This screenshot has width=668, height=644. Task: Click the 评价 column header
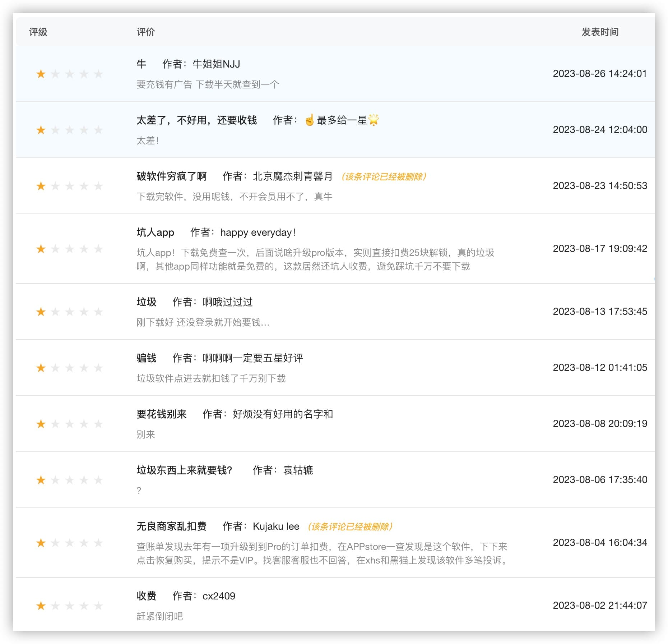tap(146, 32)
